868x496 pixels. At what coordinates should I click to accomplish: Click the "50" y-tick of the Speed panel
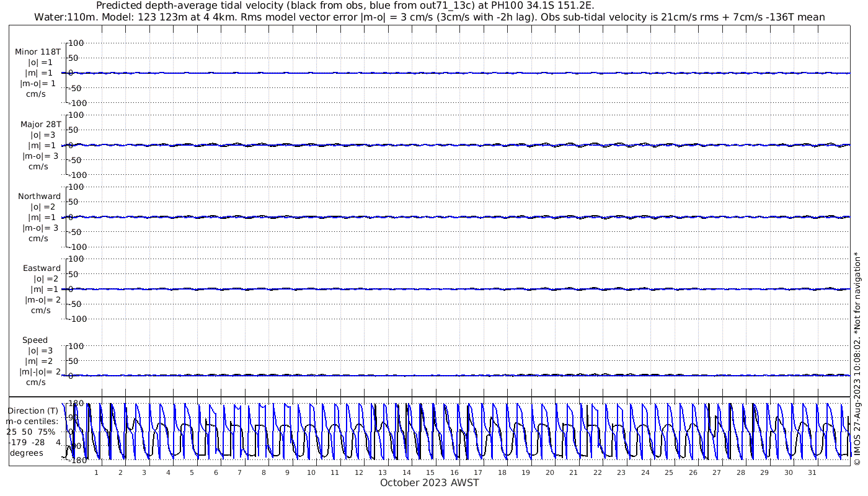coord(73,361)
